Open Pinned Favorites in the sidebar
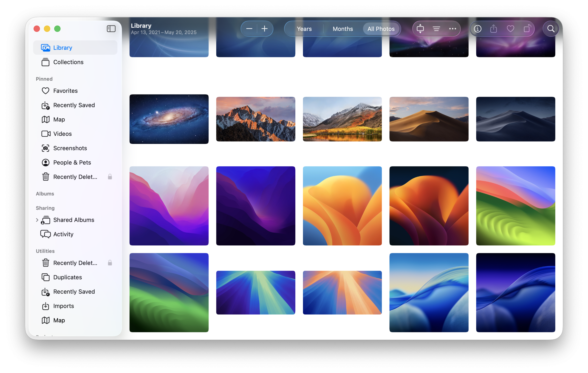 (x=65, y=91)
